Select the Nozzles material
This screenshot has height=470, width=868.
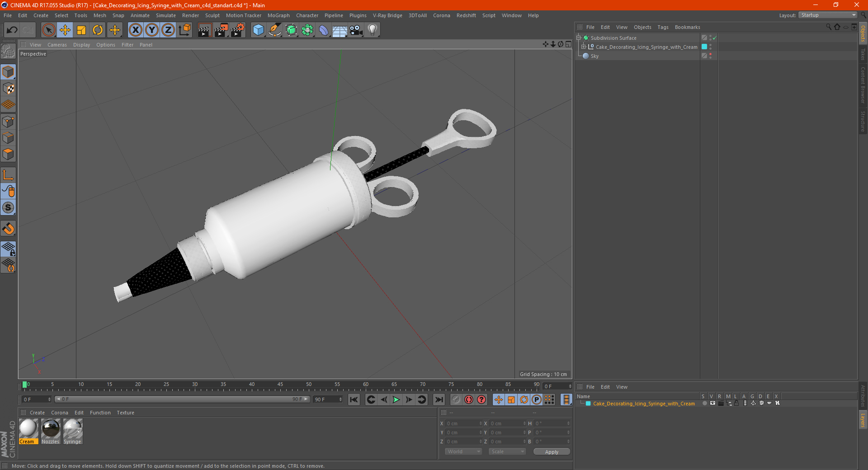coord(51,431)
